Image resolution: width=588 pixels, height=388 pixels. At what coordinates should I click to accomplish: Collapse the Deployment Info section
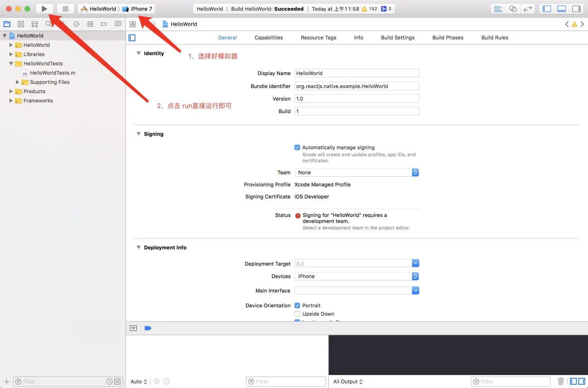click(x=138, y=247)
